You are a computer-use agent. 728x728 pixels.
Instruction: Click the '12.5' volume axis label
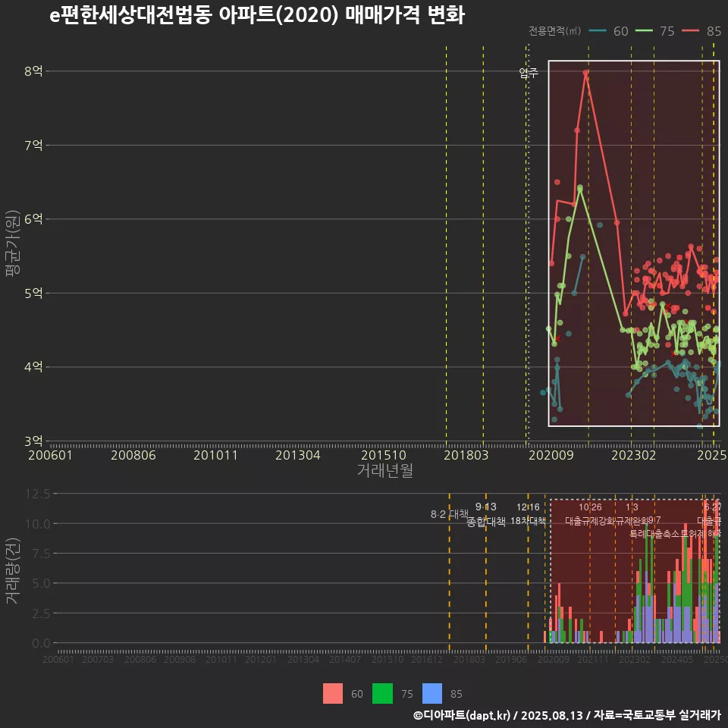point(38,494)
